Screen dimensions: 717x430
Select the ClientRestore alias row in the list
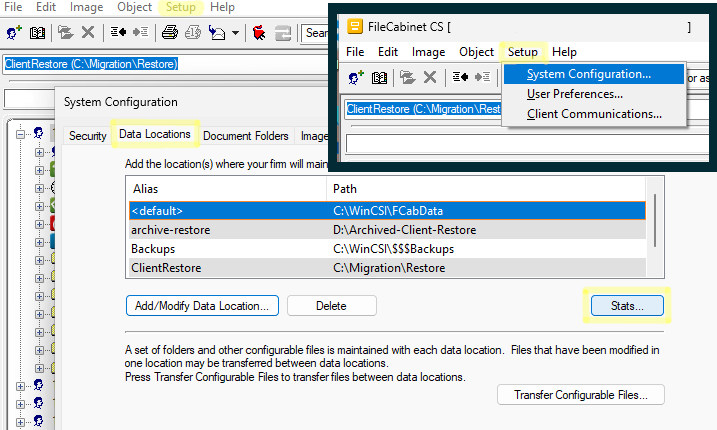click(387, 268)
